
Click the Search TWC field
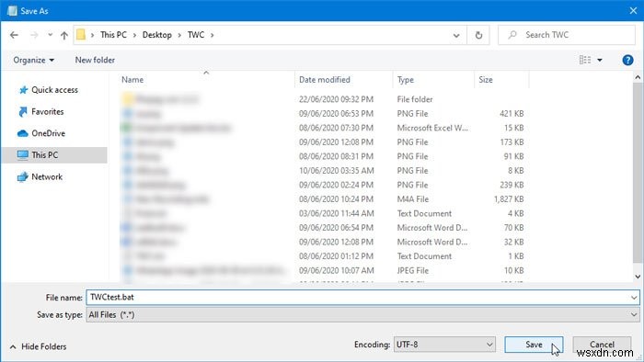pyautogui.click(x=567, y=35)
